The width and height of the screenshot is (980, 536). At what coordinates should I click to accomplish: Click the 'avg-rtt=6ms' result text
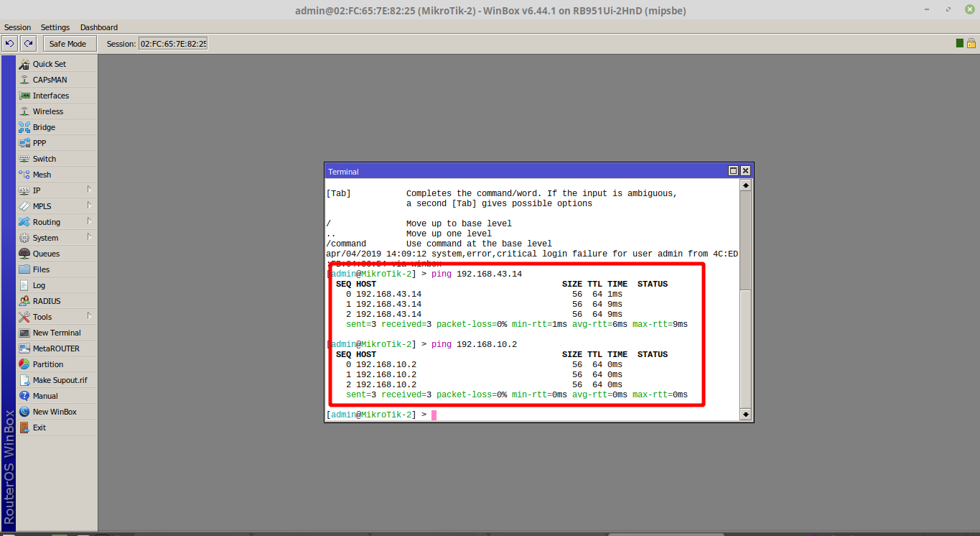[599, 324]
